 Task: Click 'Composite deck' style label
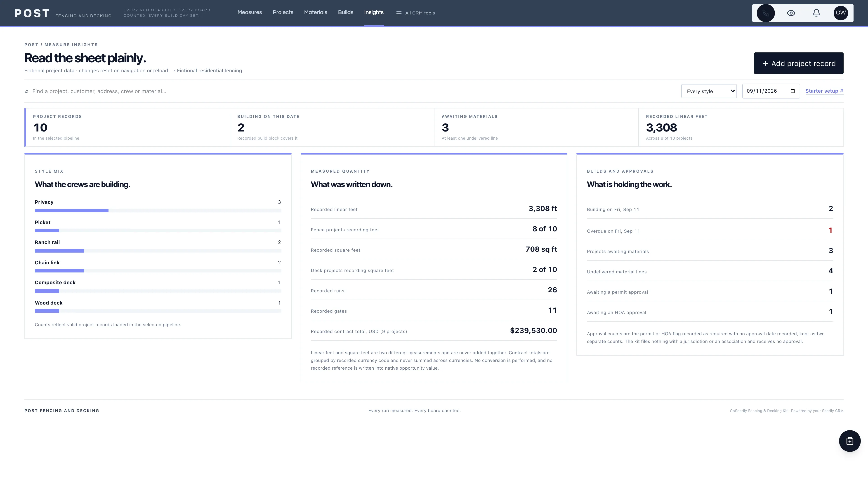coord(55,283)
